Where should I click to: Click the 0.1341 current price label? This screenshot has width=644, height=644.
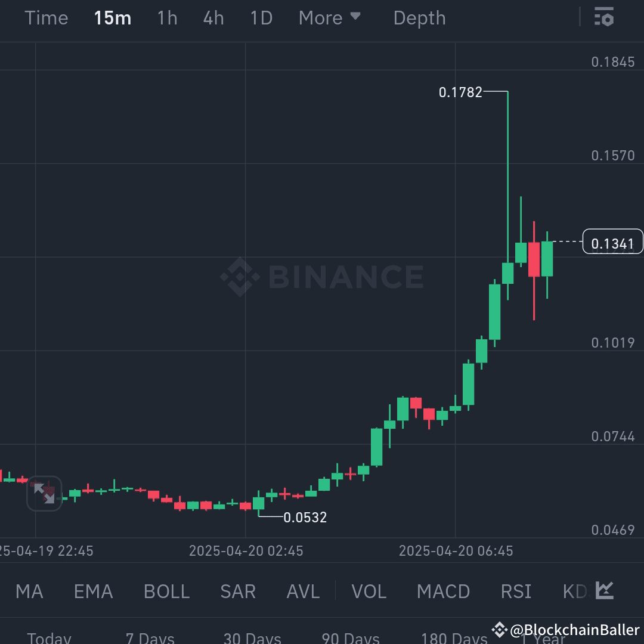tap(612, 241)
